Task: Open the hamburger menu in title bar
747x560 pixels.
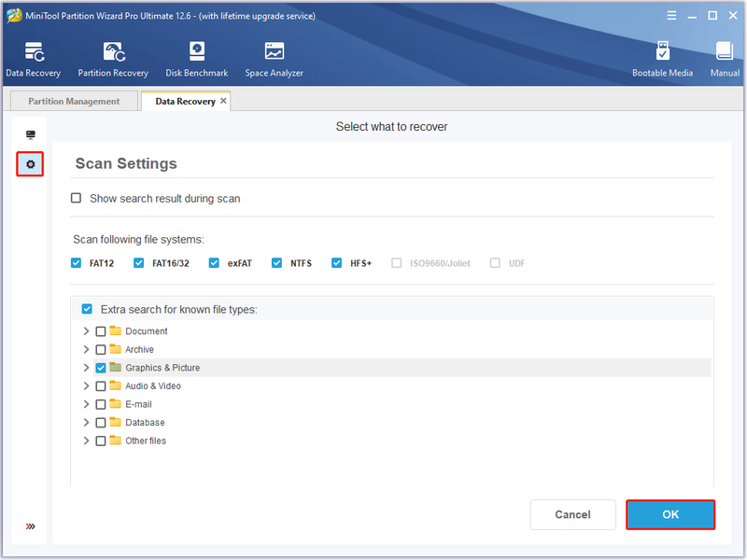Action: [x=671, y=16]
